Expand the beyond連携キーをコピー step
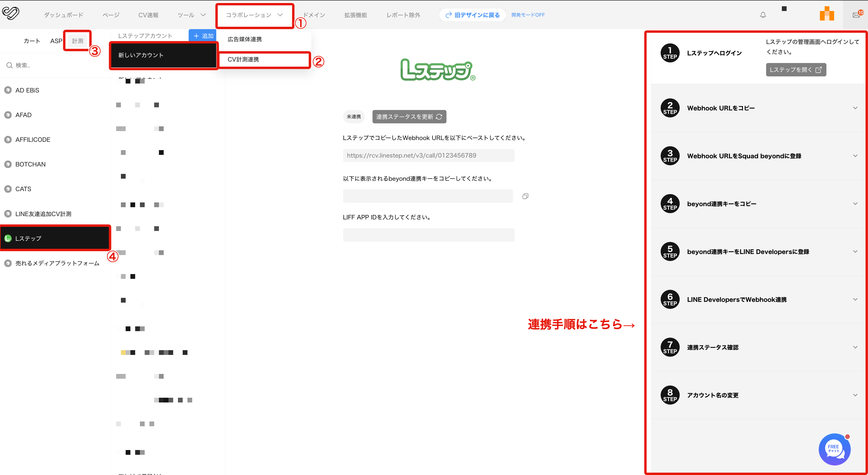The height and width of the screenshot is (475, 868). tap(758, 204)
